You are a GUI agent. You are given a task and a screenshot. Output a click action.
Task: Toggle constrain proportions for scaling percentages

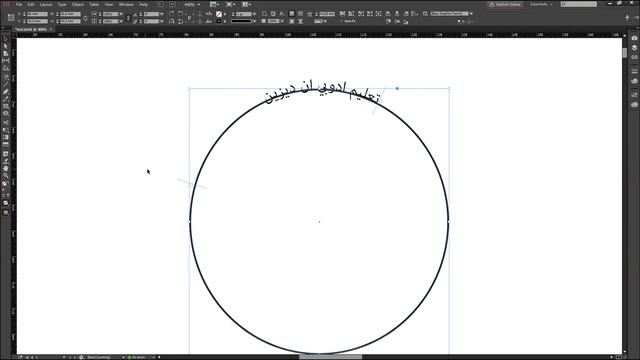128,18
